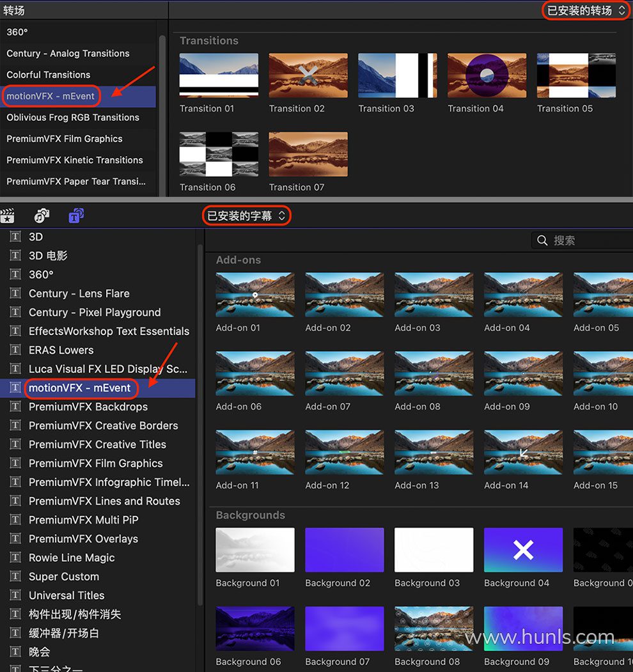Select PremiumVFX Creative Borders category
This screenshot has width=633, height=672.
tap(98, 425)
